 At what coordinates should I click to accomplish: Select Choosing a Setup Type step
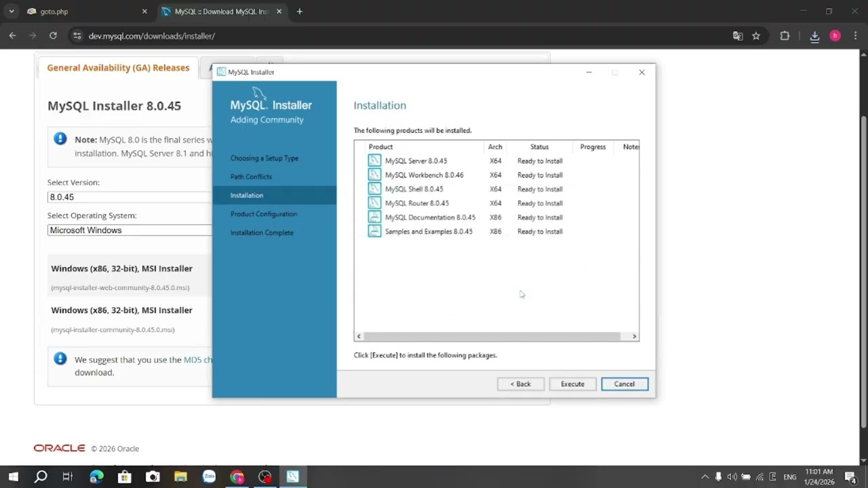tap(264, 158)
